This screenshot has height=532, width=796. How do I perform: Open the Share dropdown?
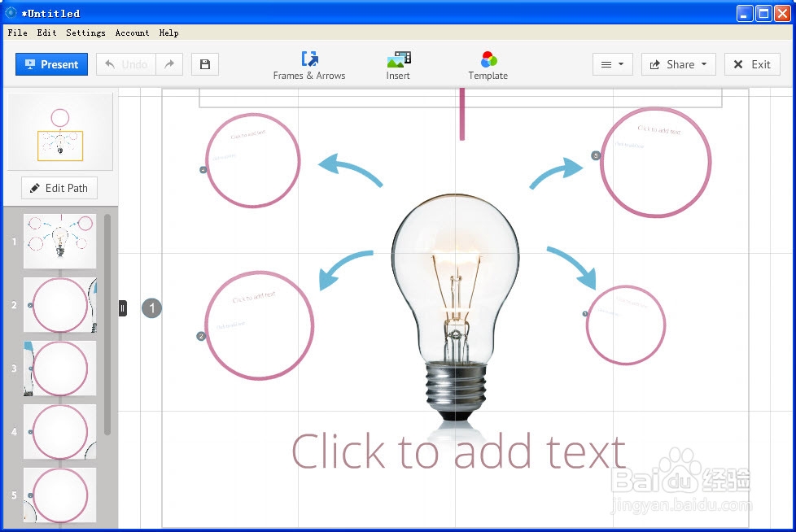678,64
